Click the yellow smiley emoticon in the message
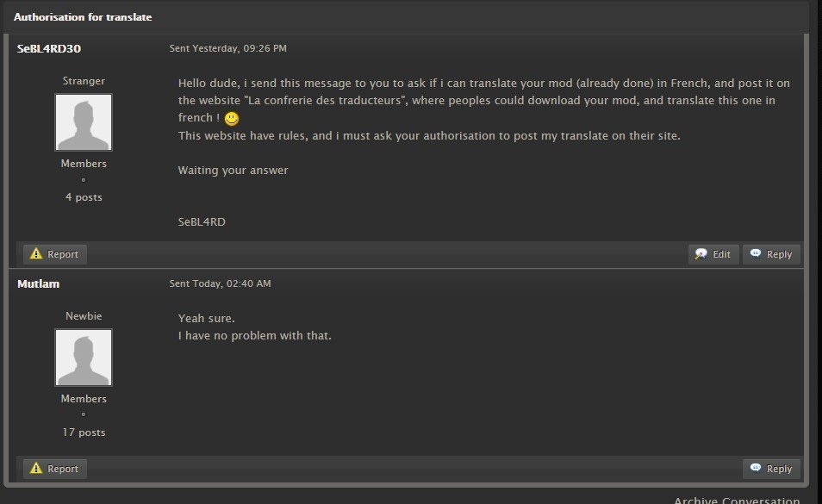The width and height of the screenshot is (822, 504). 232,119
